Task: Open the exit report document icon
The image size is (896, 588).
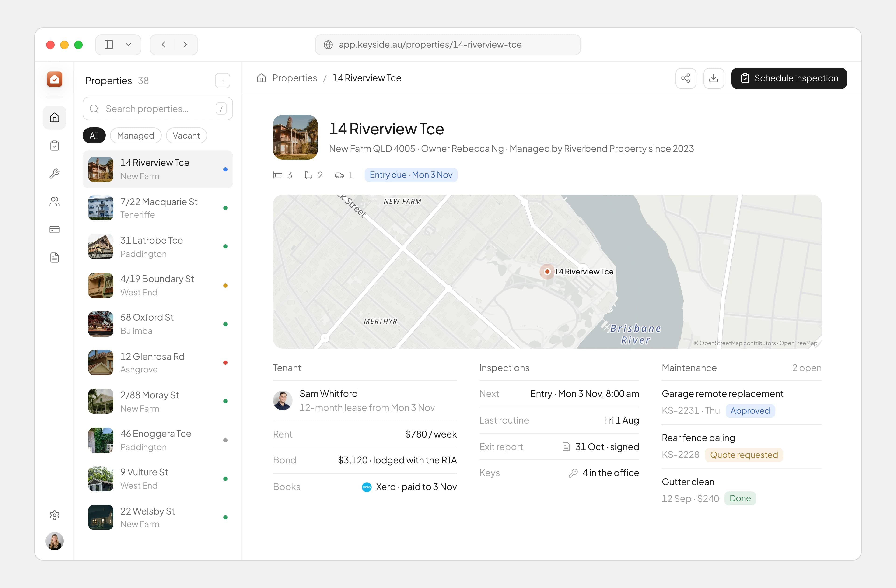Action: 566,447
